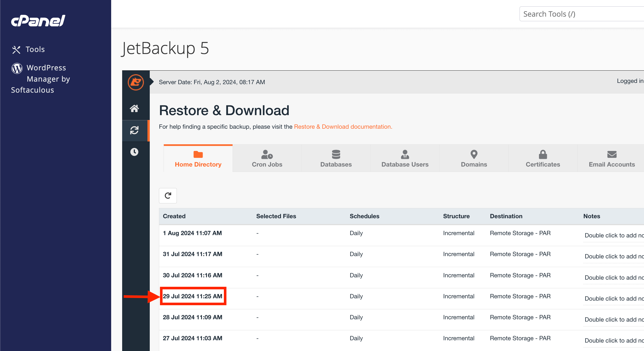Viewport: 644px width, 351px height.
Task: Click the Databases stack icon
Action: click(336, 154)
